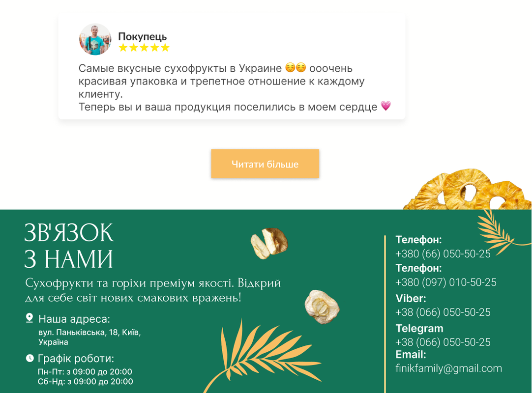Click the dried pineapple rings image
Image resolution: width=532 pixels, height=393 pixels.
pos(467,189)
